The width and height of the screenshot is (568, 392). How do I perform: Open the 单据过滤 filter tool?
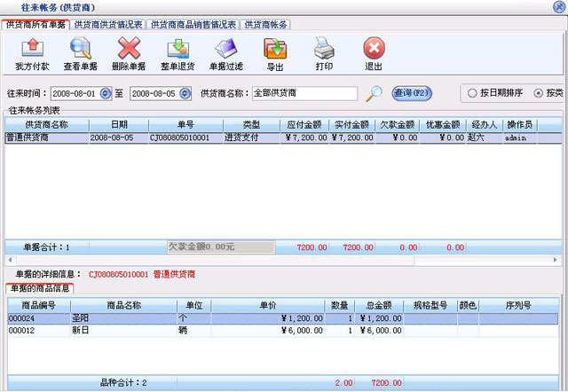225,50
